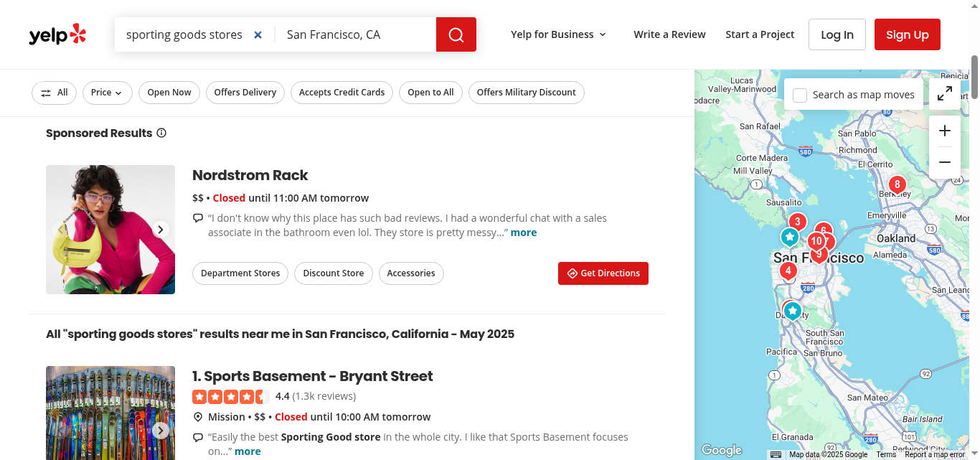Clear the sporting goods stores search text
980x460 pixels.
pyautogui.click(x=258, y=34)
